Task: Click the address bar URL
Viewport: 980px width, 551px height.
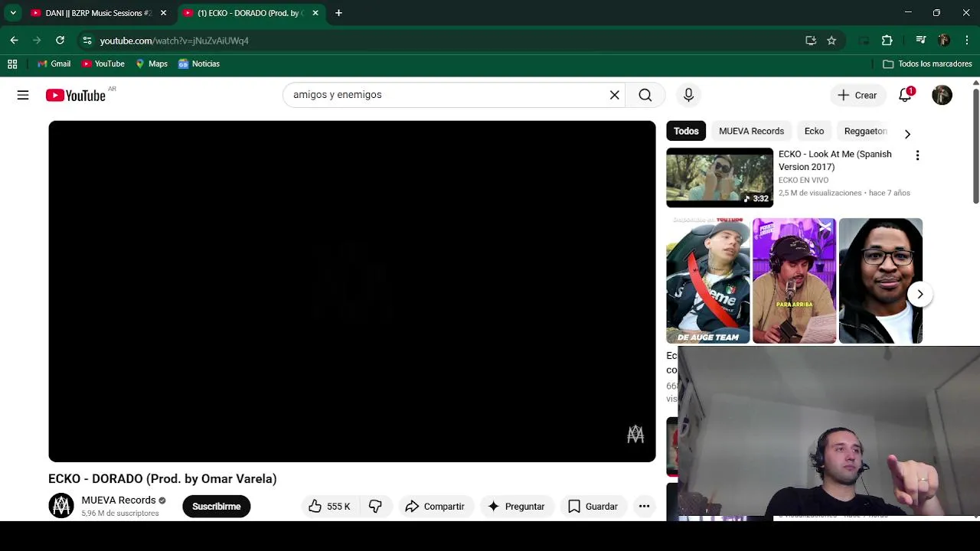Action: (x=175, y=41)
